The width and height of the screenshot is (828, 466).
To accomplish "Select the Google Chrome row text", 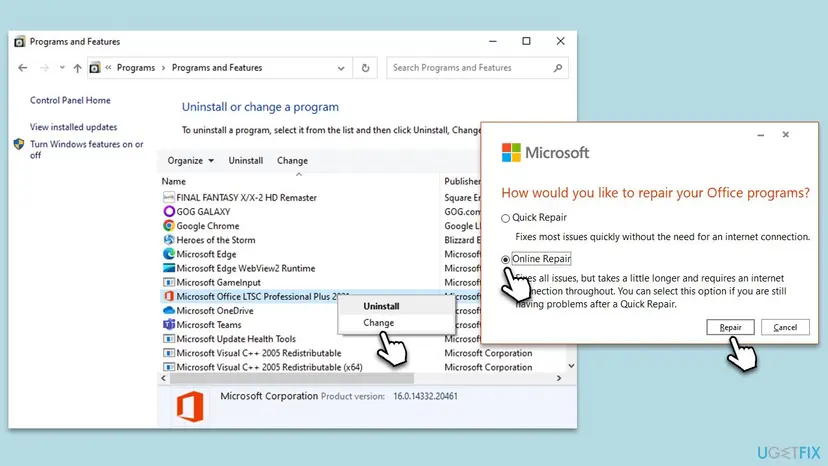I will 208,226.
